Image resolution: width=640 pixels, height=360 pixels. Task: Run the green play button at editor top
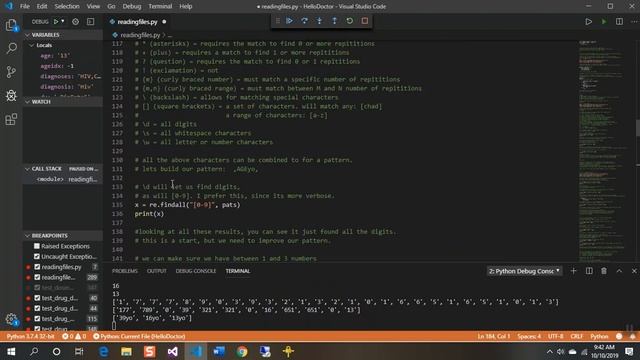604,22
